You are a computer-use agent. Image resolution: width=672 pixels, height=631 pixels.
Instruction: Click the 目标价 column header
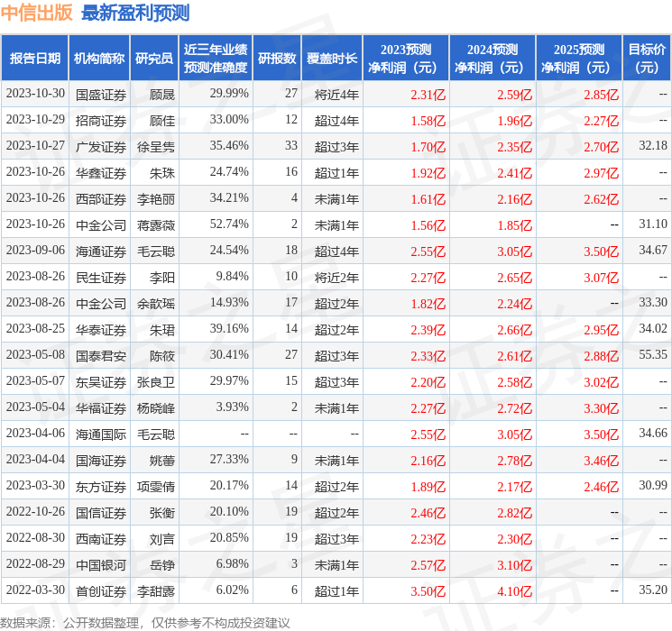pyautogui.click(x=647, y=59)
